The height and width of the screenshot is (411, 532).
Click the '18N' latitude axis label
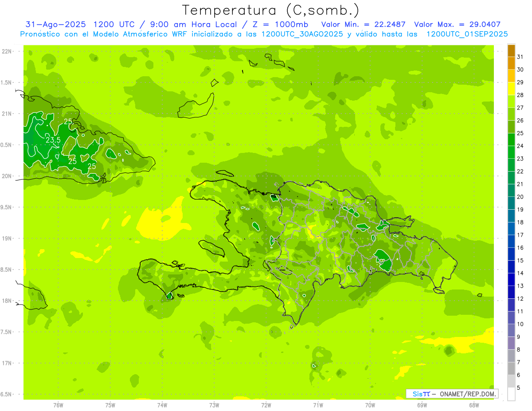(x=6, y=301)
